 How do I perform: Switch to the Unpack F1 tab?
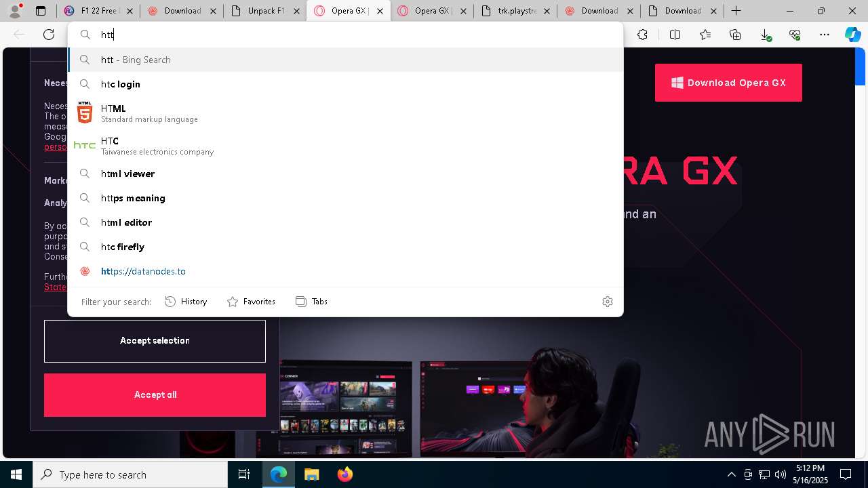pyautogui.click(x=264, y=11)
